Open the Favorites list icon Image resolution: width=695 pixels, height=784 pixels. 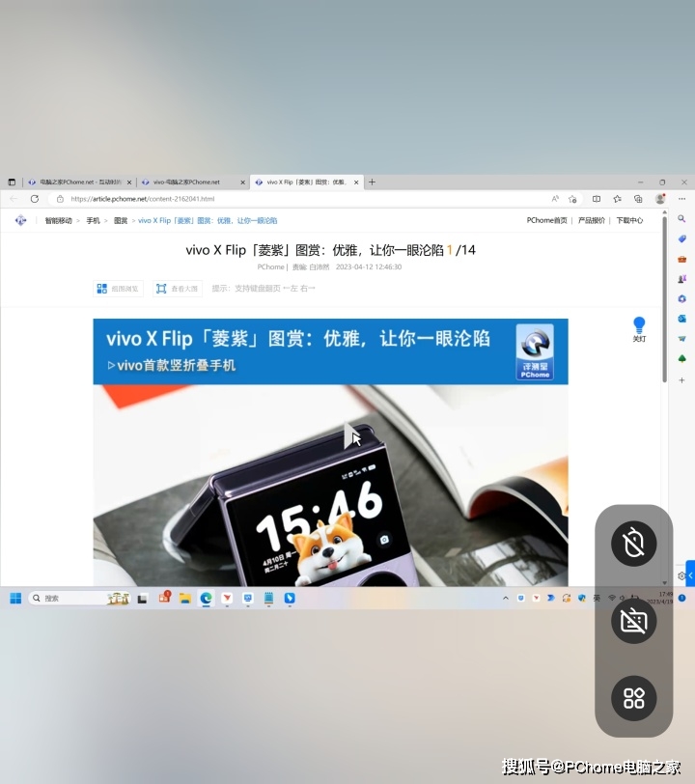(618, 199)
